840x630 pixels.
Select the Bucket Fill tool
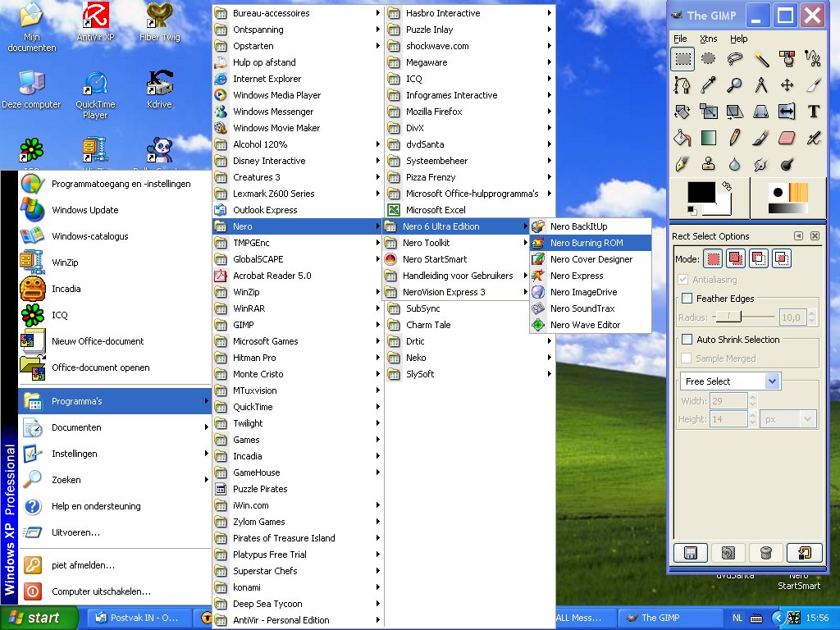click(682, 138)
